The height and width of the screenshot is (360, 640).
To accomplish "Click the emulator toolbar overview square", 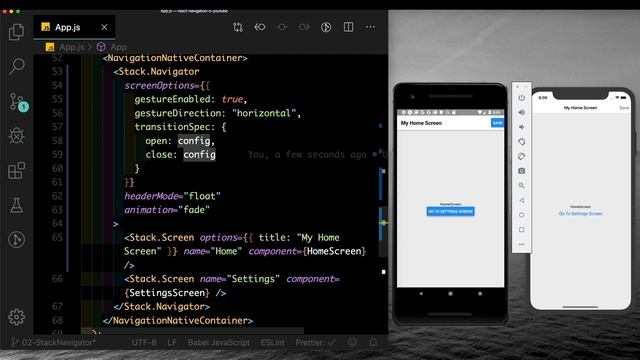I will point(522,230).
